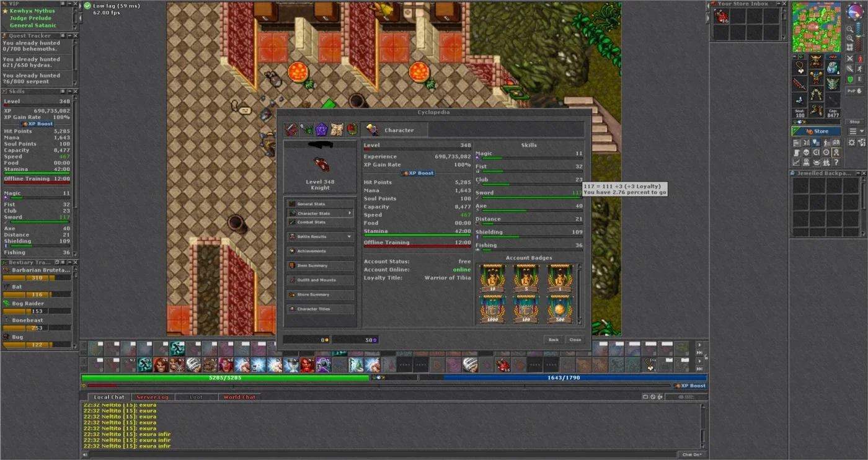868x460 pixels.
Task: Select the Character tab in Cyclopedia
Action: click(395, 130)
